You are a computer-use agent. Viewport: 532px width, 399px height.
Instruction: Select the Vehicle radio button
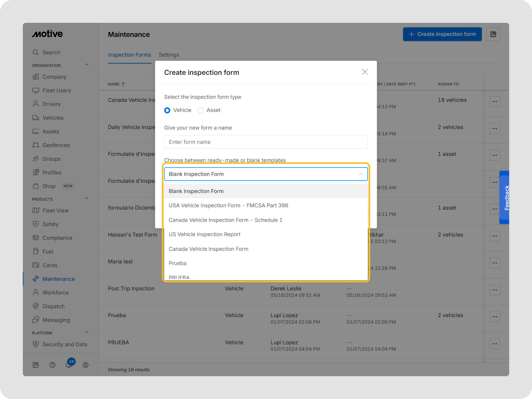pyautogui.click(x=167, y=110)
